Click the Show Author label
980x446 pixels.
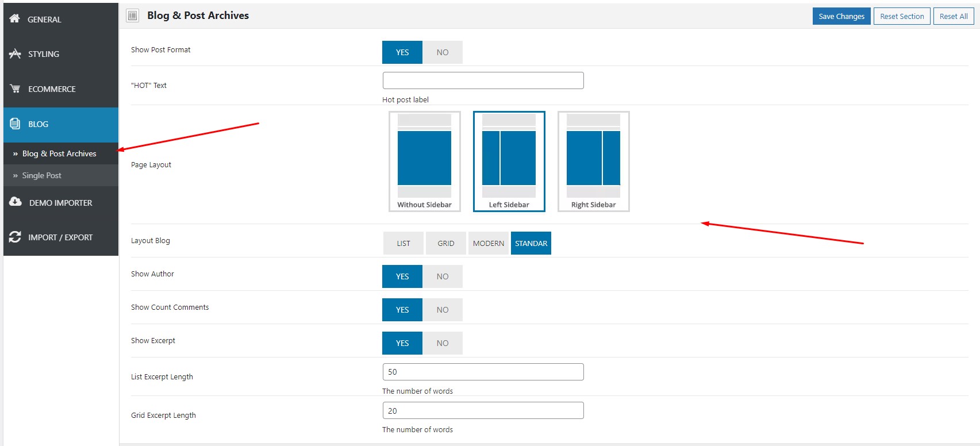[152, 274]
